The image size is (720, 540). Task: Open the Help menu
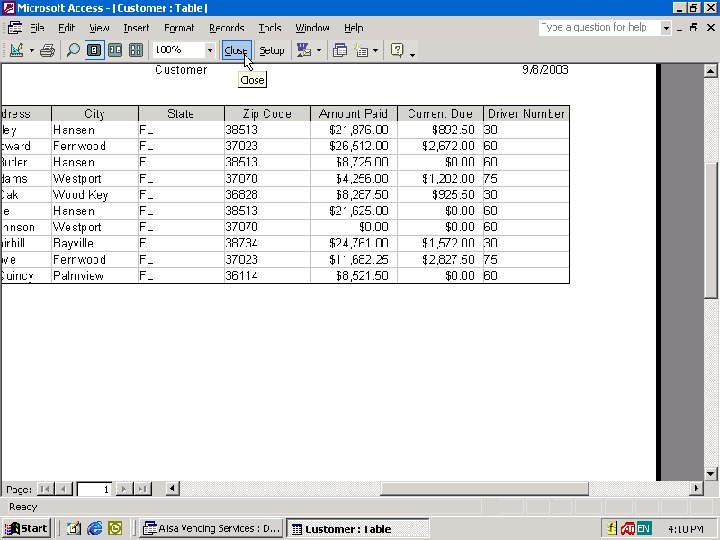coord(354,28)
